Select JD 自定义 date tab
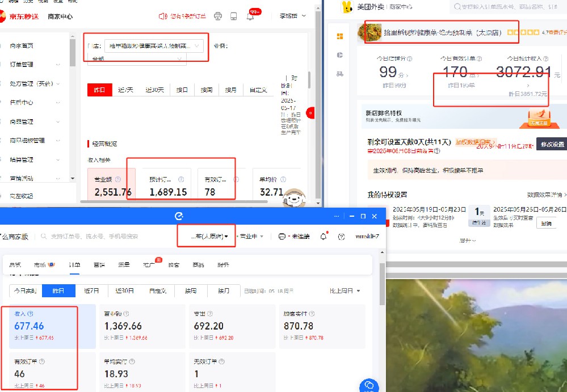The image size is (567, 392). (258, 90)
